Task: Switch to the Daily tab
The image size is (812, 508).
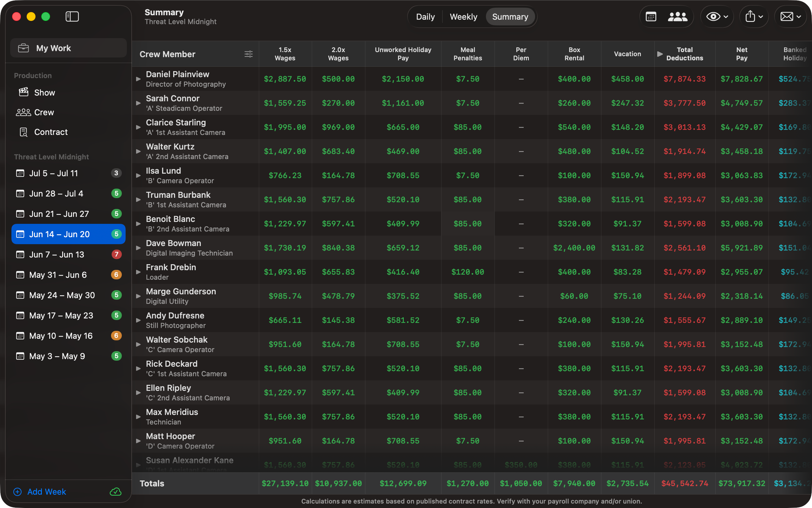Action: (425, 17)
